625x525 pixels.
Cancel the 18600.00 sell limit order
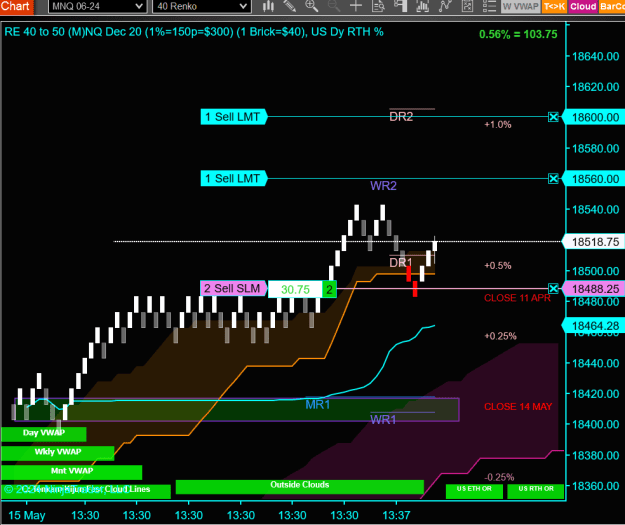[x=553, y=117]
